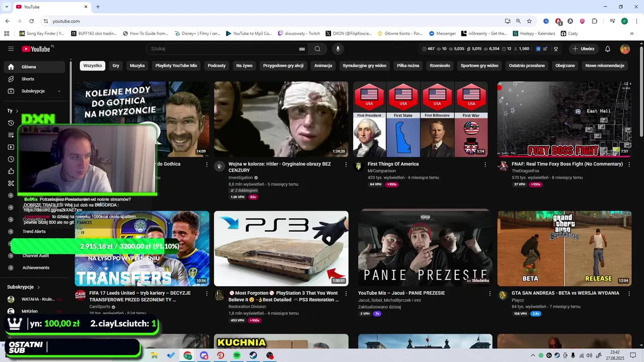644x362 pixels.
Task: Select the Piłka nożna filter chip
Action: coord(408,66)
